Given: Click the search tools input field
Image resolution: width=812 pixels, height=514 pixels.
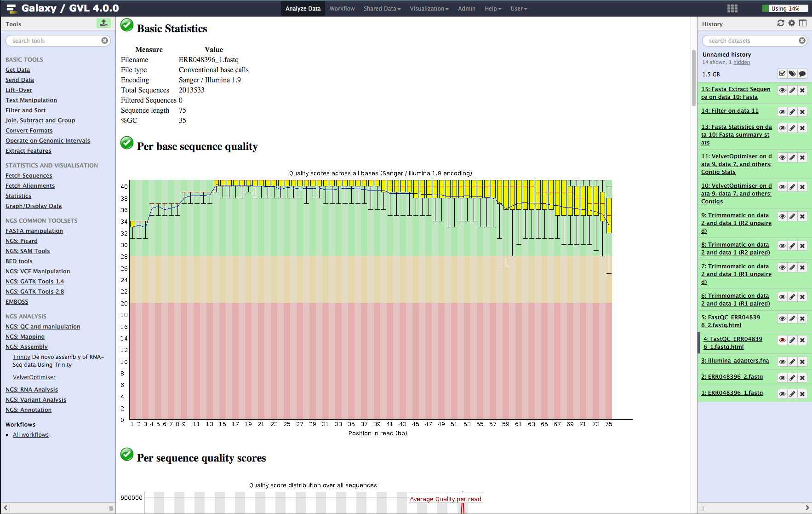Looking at the screenshot, I should [55, 41].
